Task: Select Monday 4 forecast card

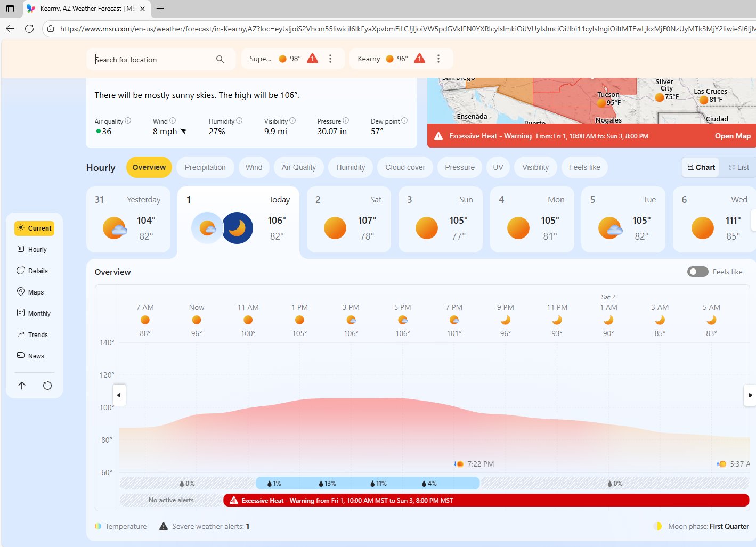Action: pyautogui.click(x=532, y=219)
